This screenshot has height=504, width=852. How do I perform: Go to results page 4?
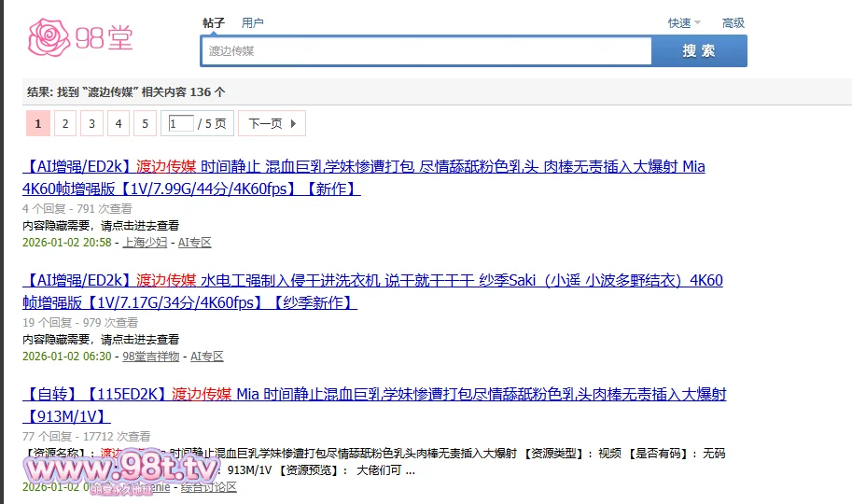pos(119,123)
